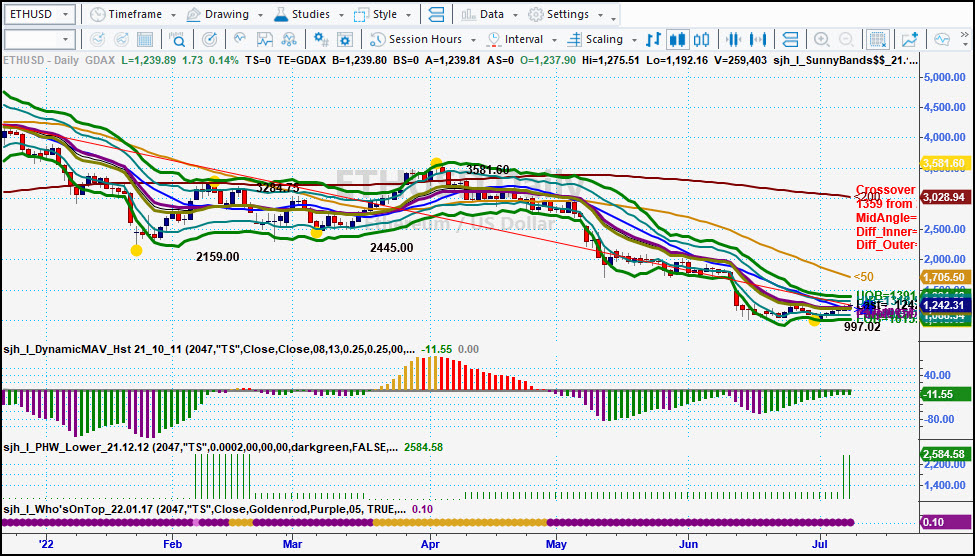
Task: Open the empty combo box under ETHUSD
Action: point(40,39)
